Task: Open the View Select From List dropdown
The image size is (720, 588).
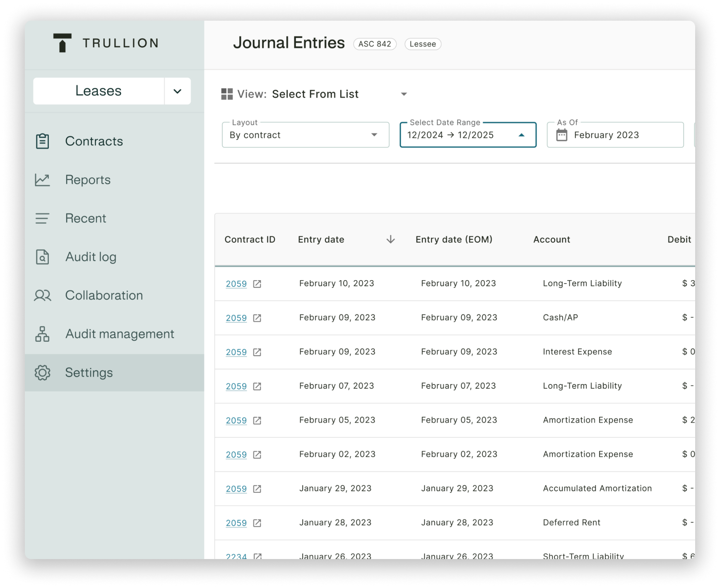Action: [404, 94]
